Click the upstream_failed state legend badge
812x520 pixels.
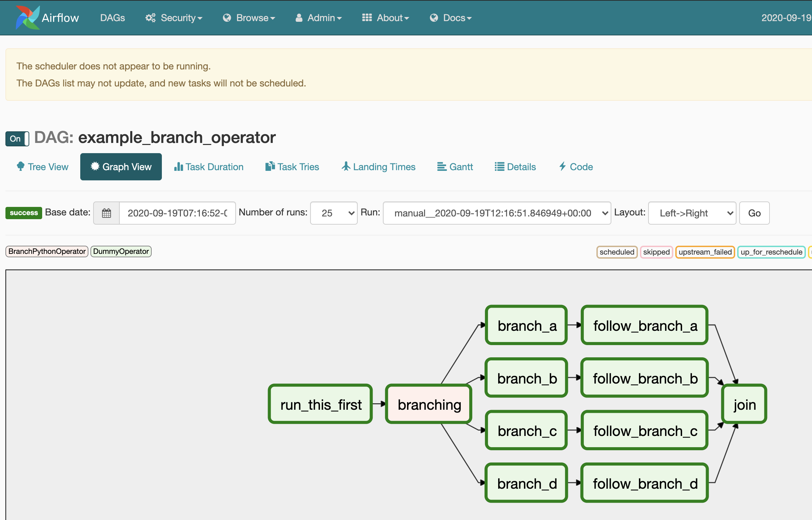(705, 252)
